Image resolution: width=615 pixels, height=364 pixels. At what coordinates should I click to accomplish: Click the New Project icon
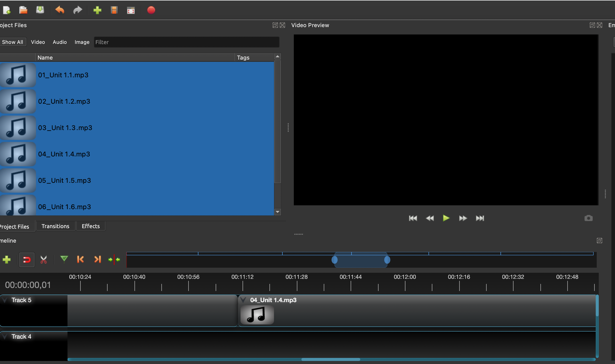7,10
